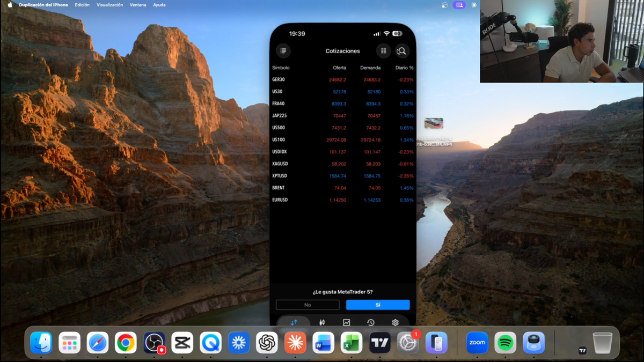Open the Trash in the Dock

602,343
